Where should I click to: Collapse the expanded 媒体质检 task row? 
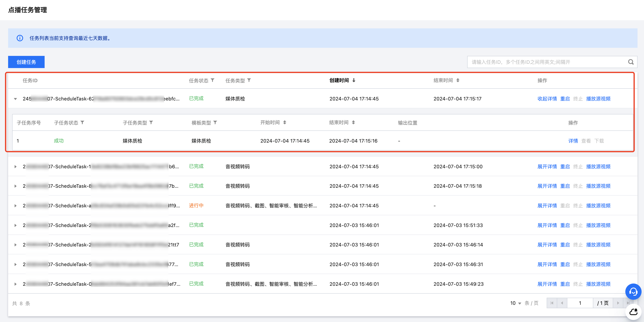click(x=15, y=99)
